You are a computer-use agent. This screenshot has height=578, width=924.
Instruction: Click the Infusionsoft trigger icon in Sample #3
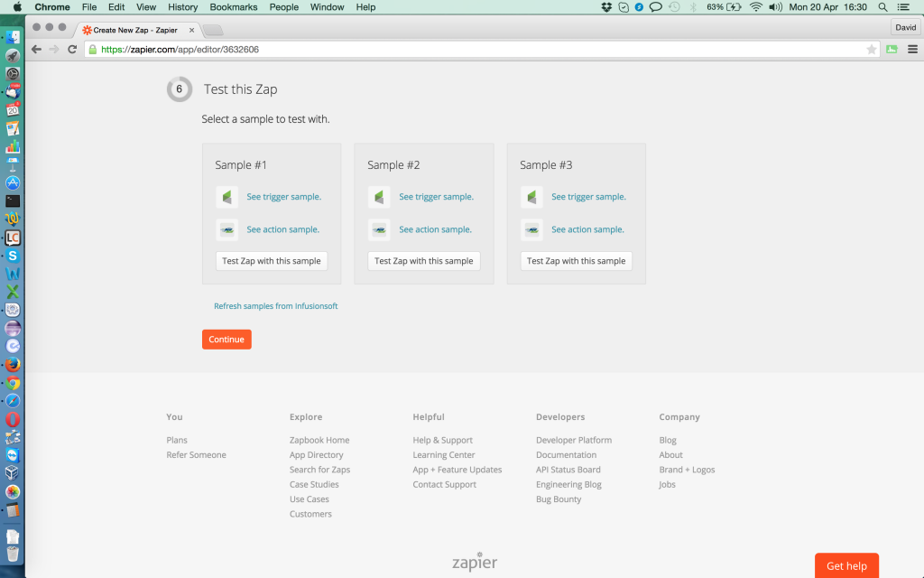click(x=531, y=197)
